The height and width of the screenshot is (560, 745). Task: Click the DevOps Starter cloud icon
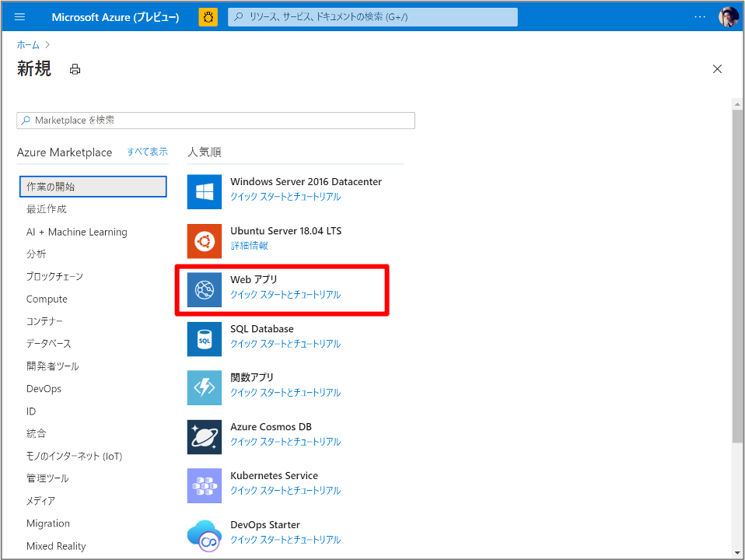point(205,535)
